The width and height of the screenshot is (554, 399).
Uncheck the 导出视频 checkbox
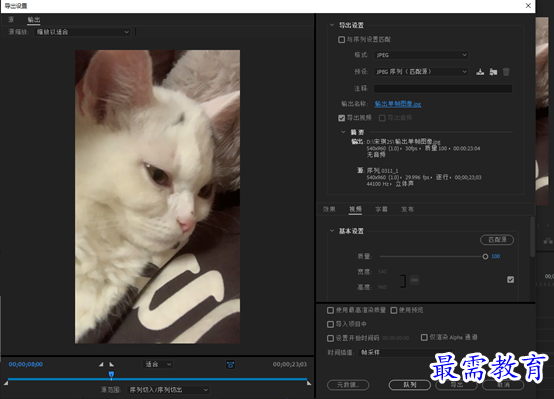[x=341, y=118]
